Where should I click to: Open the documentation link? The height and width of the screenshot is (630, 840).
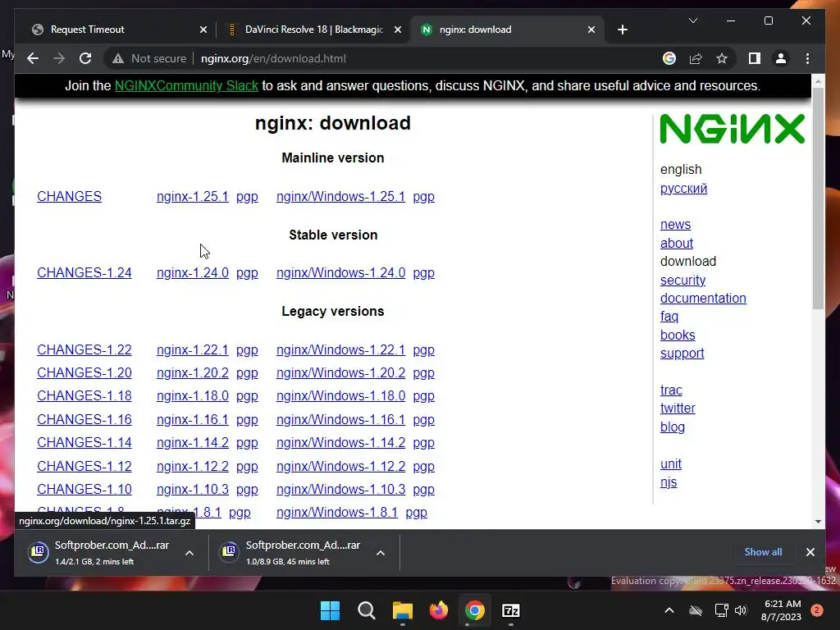tap(703, 299)
